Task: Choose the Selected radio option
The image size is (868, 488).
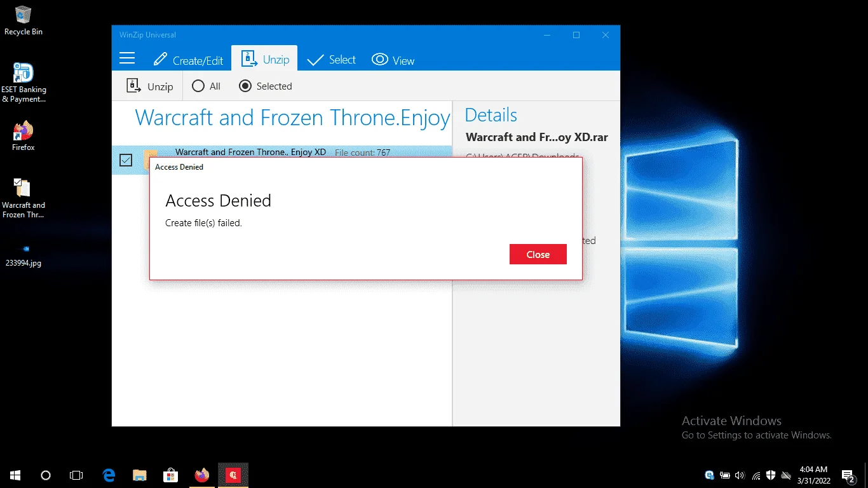Action: (266, 86)
